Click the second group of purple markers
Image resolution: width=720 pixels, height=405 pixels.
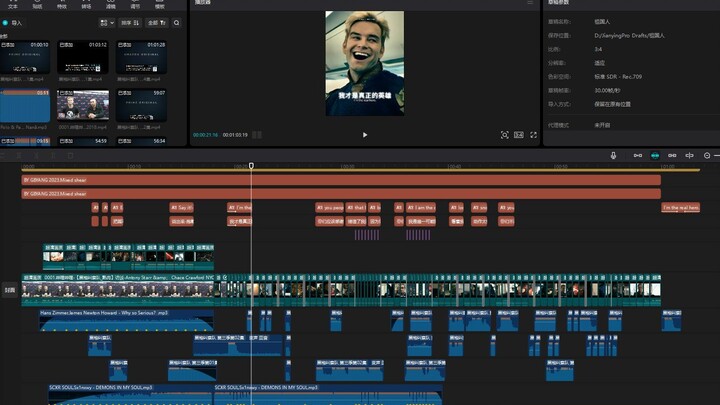click(418, 235)
